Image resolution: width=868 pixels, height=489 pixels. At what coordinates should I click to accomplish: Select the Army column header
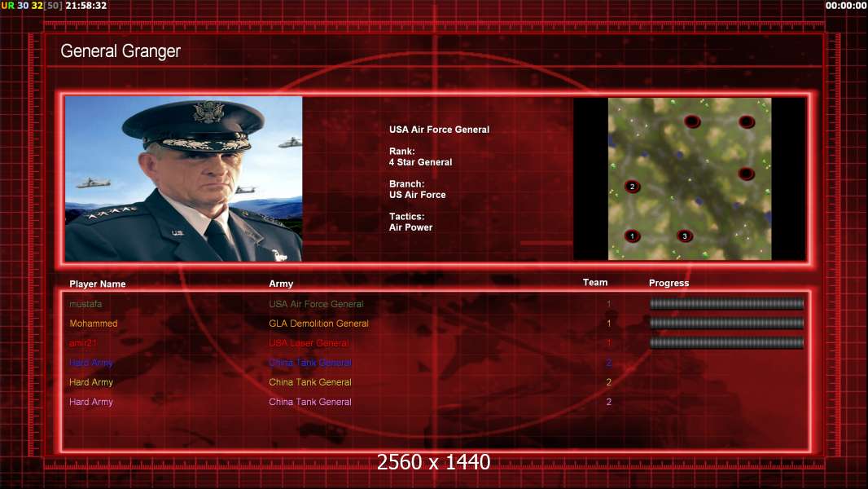(281, 284)
